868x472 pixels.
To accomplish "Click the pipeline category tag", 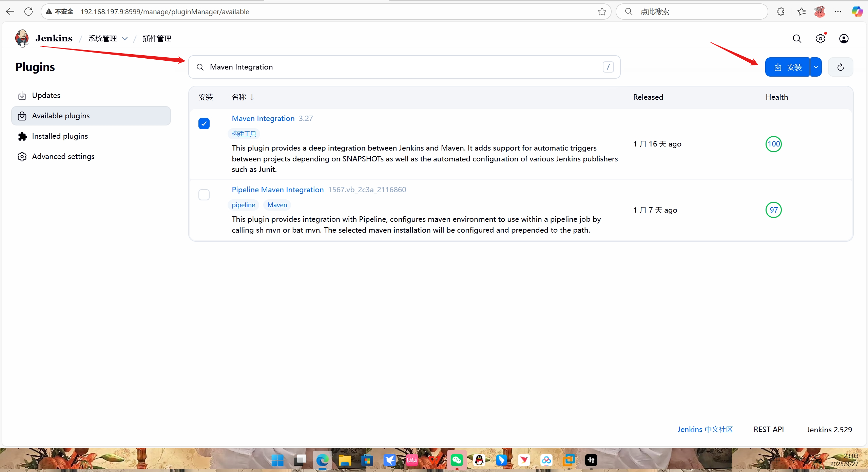I will point(243,205).
